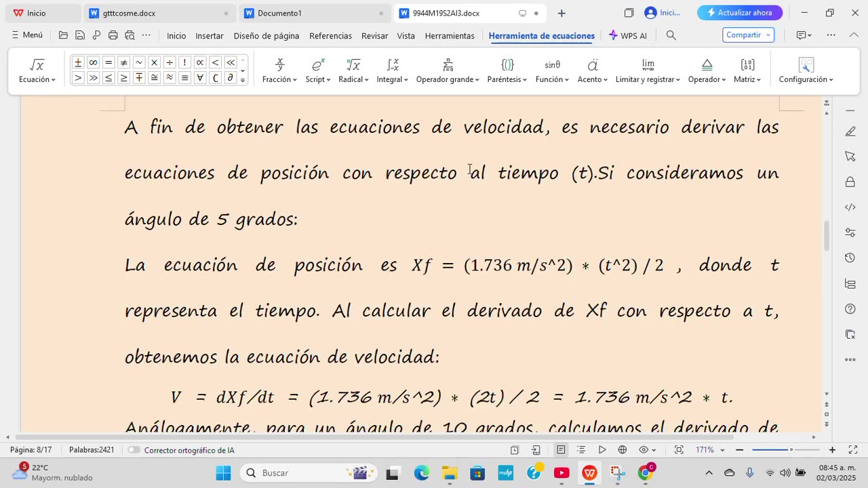Insert the approximately-equal symbol
This screenshot has height=488, width=868.
pyautogui.click(x=170, y=78)
